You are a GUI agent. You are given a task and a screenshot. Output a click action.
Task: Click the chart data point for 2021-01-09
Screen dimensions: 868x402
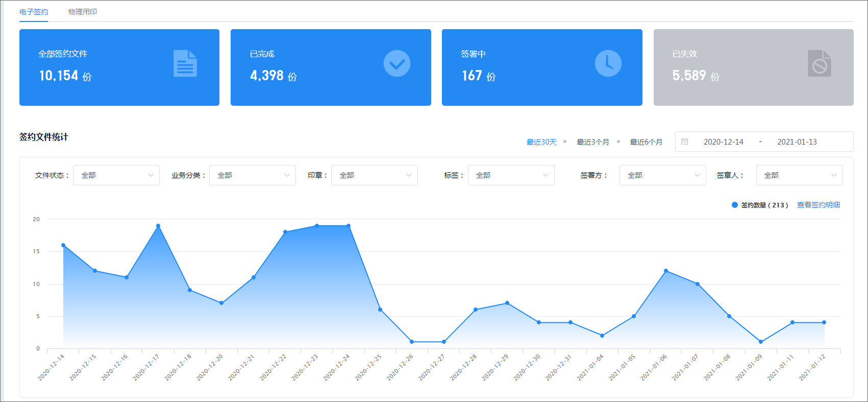(x=761, y=342)
